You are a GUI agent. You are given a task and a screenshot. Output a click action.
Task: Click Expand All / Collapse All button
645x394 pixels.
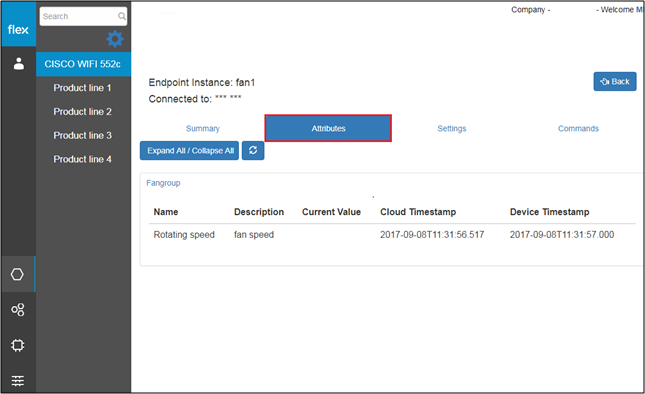(190, 151)
